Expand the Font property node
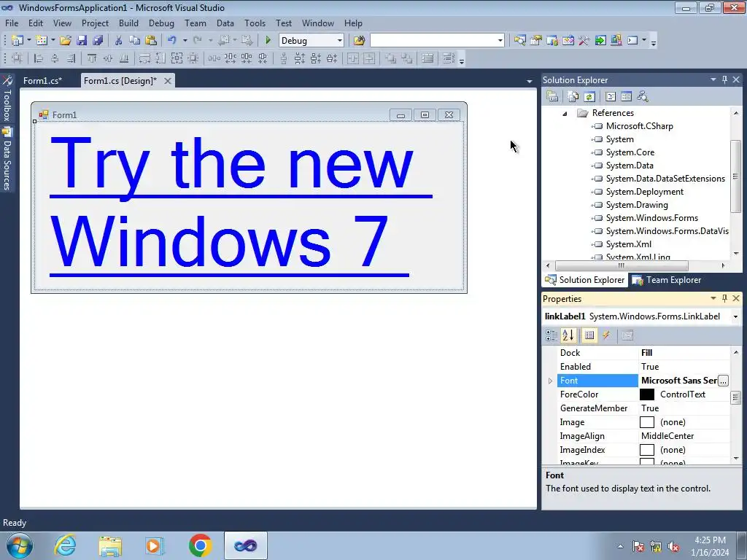The height and width of the screenshot is (560, 747). point(550,381)
